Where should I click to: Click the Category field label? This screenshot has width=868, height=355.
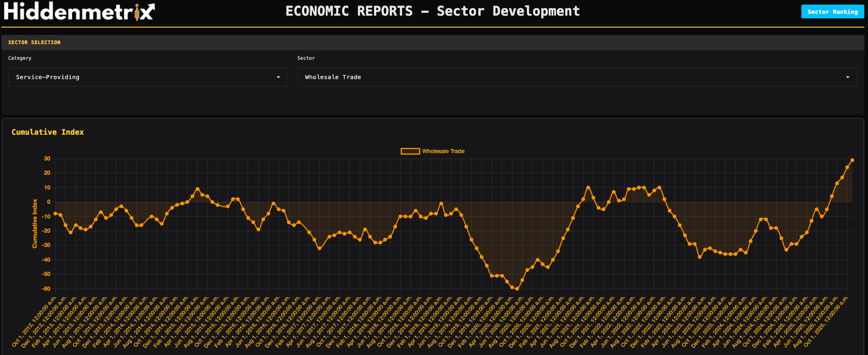(x=20, y=58)
